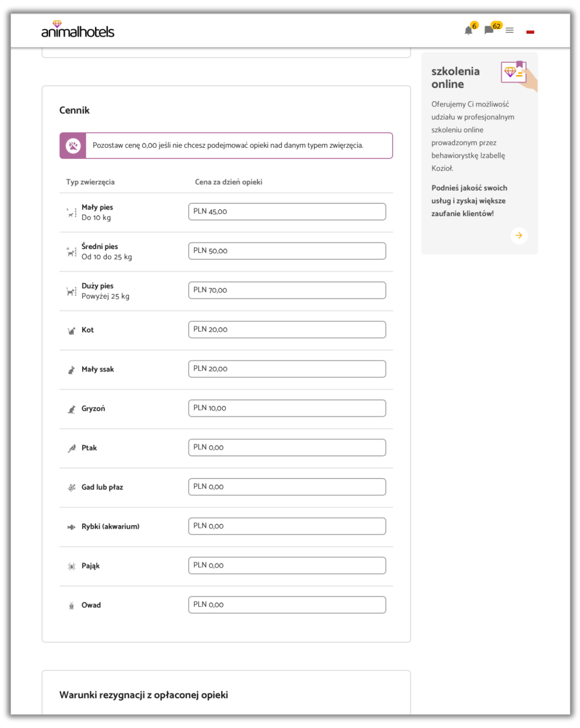Screen dimensions: 580x728
Task: Open the hamburger menu
Action: tap(509, 30)
